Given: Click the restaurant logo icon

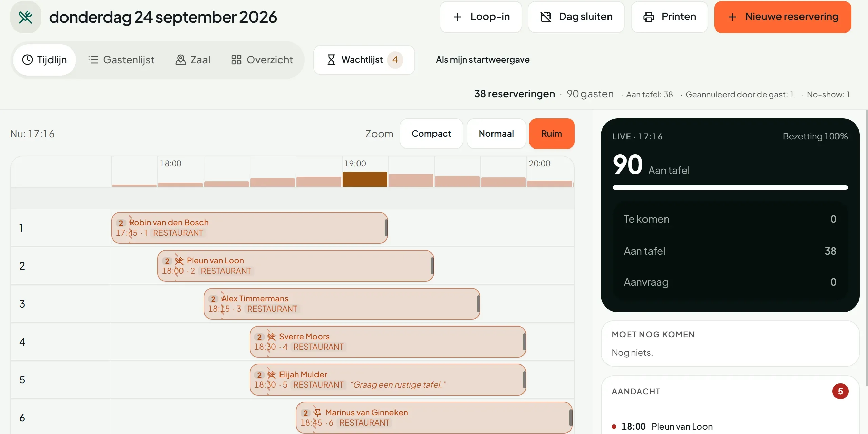Looking at the screenshot, I should pyautogui.click(x=25, y=17).
